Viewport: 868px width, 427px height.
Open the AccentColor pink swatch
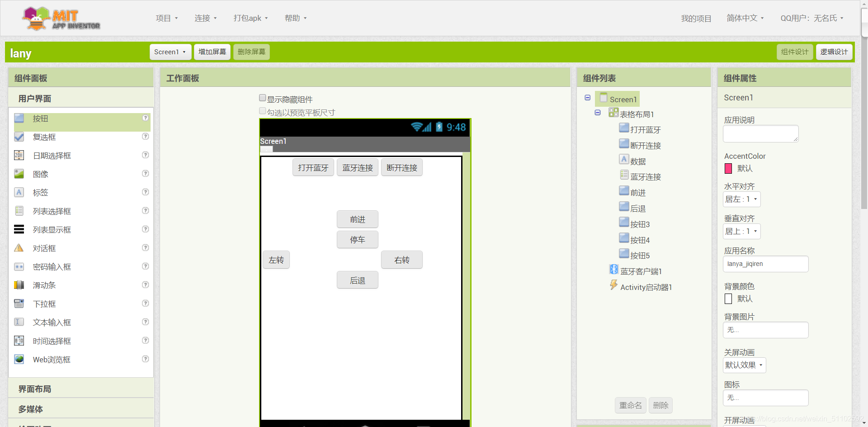tap(728, 168)
